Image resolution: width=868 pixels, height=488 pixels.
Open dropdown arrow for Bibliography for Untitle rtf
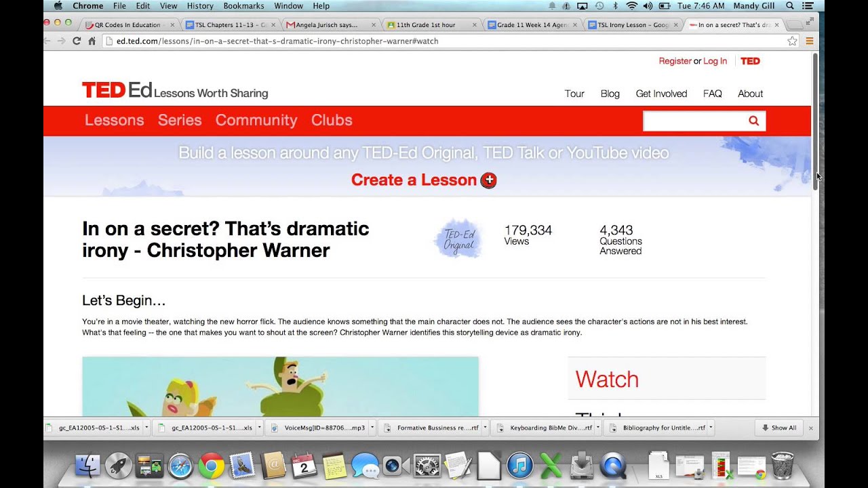point(711,428)
